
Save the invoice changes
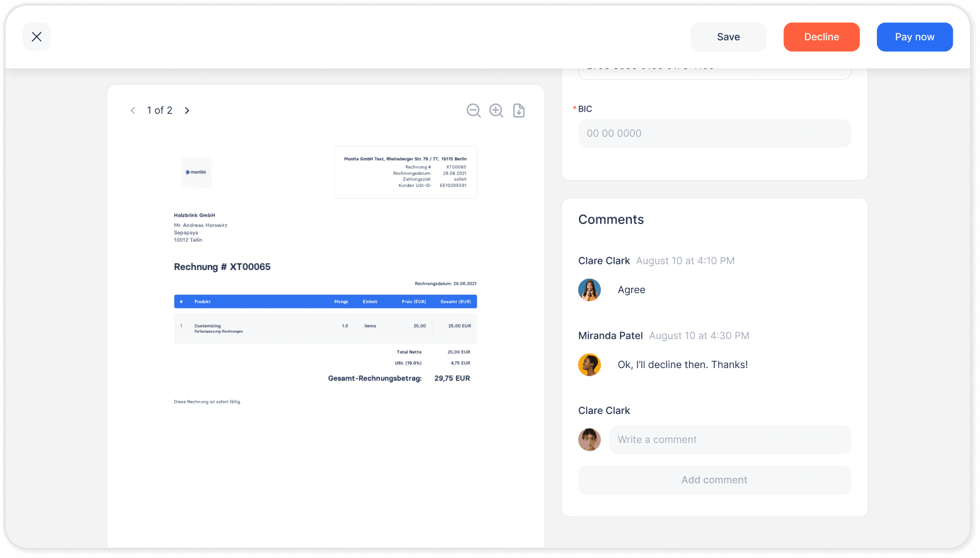coord(729,37)
